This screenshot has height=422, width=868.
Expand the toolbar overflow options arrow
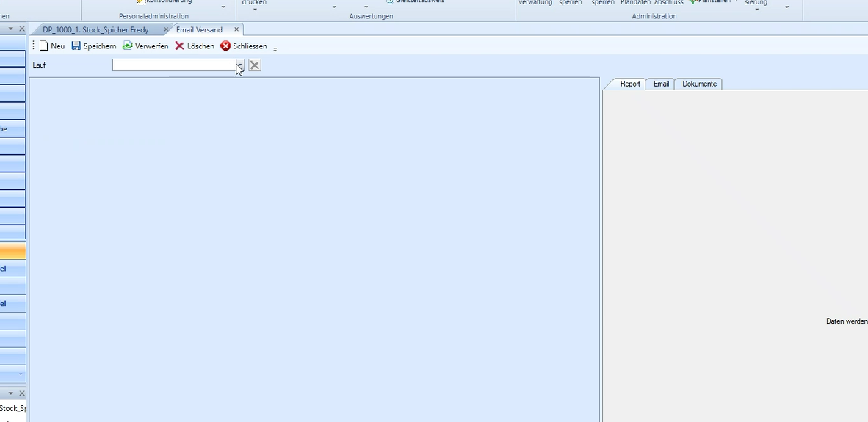pyautogui.click(x=275, y=50)
